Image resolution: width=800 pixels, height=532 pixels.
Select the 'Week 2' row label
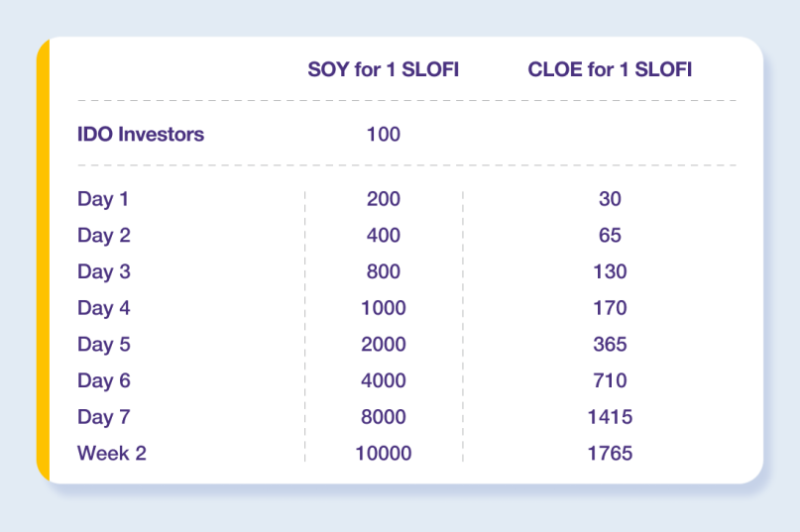coord(112,453)
